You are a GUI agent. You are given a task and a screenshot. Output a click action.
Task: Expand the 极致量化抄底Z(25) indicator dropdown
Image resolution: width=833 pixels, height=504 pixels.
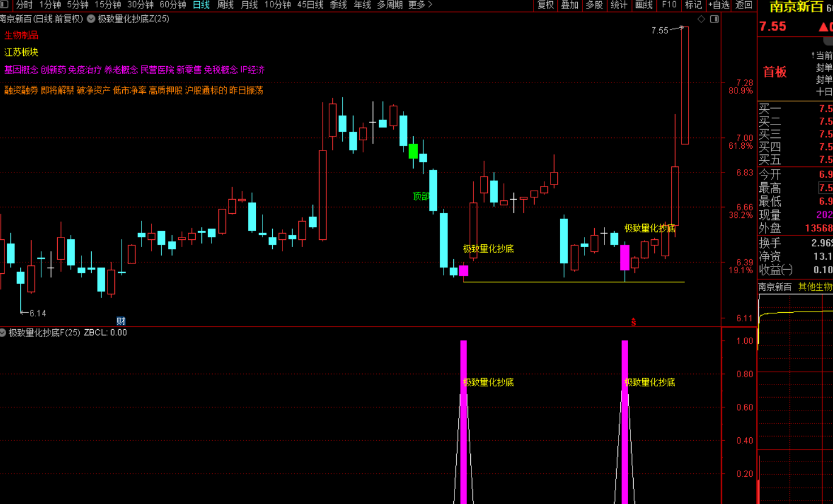click(x=91, y=19)
